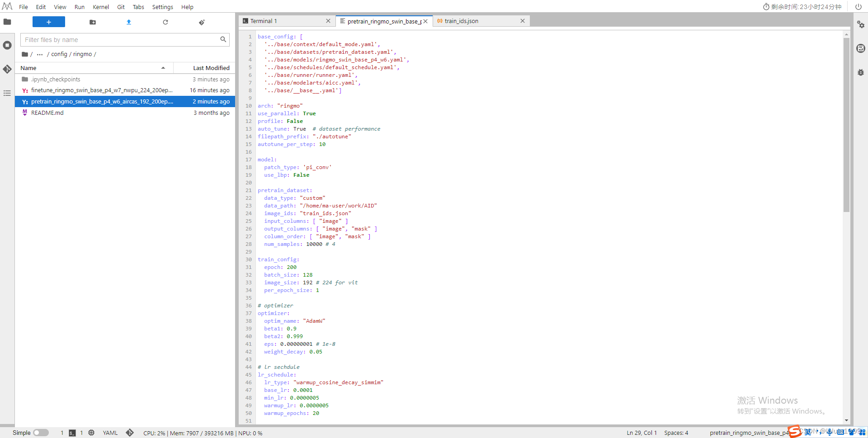Screen dimensions: 868x438
Task: Select the .ipynb_checkpoints folder
Action: pos(125,79)
